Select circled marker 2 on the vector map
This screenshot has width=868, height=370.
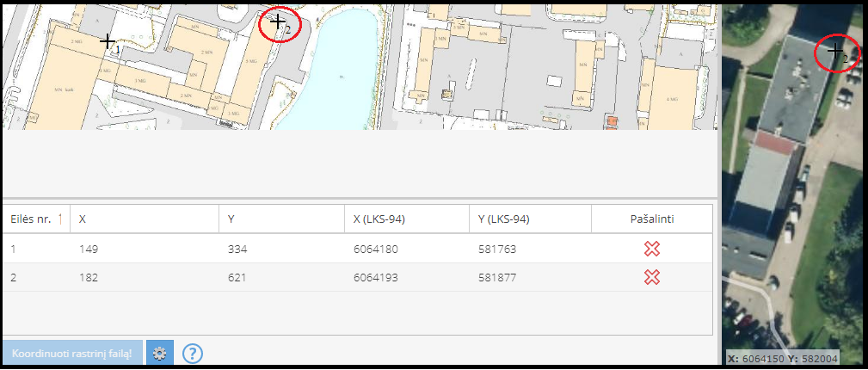278,22
